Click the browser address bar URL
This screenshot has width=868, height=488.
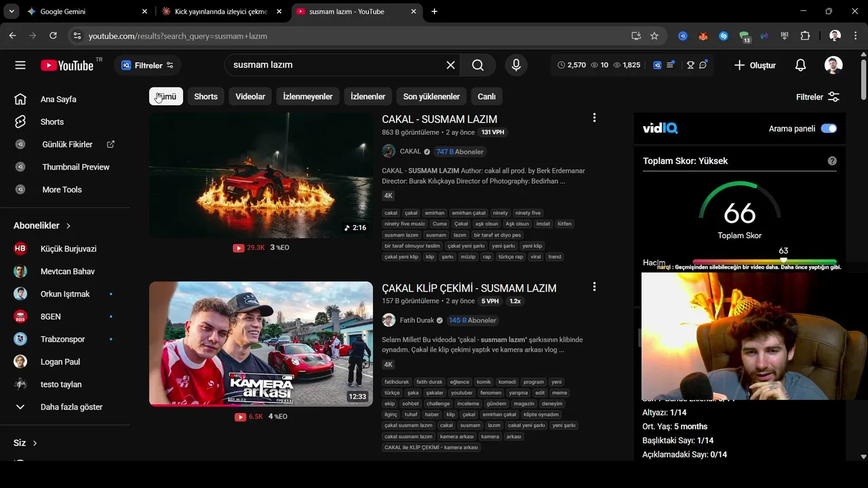coord(178,36)
